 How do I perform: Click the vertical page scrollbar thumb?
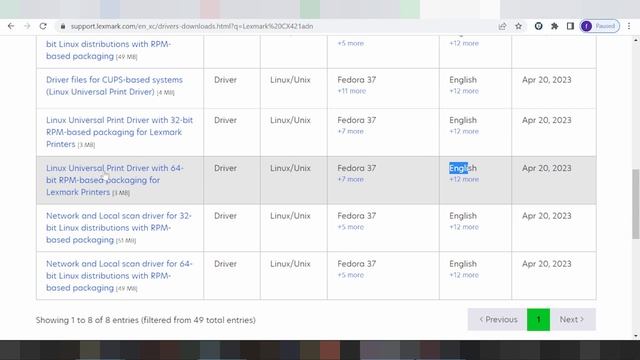click(x=636, y=204)
